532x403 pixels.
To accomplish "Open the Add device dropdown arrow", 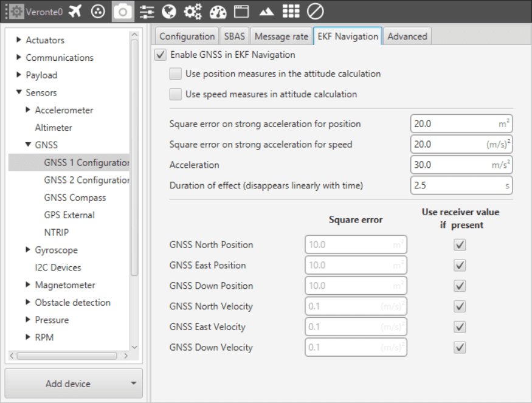I will click(x=134, y=384).
